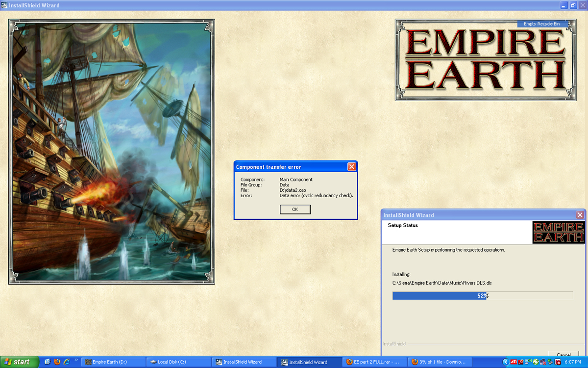The height and width of the screenshot is (368, 588).
Task: Click the 6:07 PM taskbar clock
Action: click(573, 362)
